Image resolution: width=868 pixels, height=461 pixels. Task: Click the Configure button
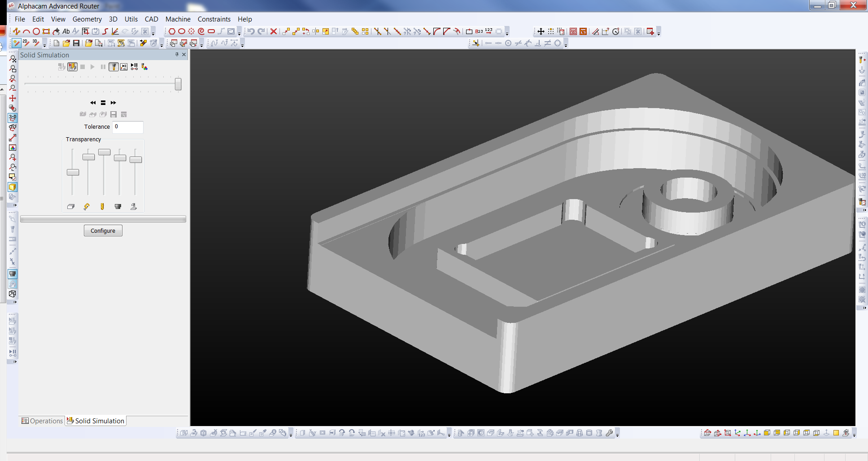point(103,230)
